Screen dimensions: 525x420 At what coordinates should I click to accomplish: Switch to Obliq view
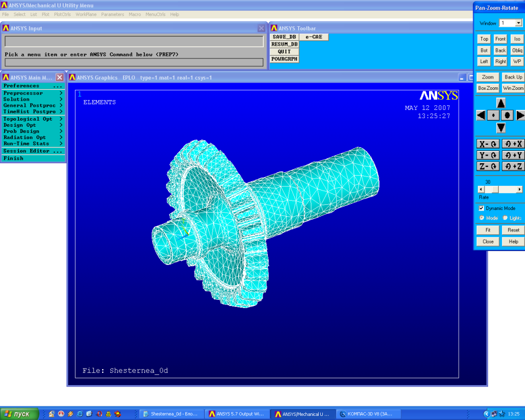pos(517,50)
